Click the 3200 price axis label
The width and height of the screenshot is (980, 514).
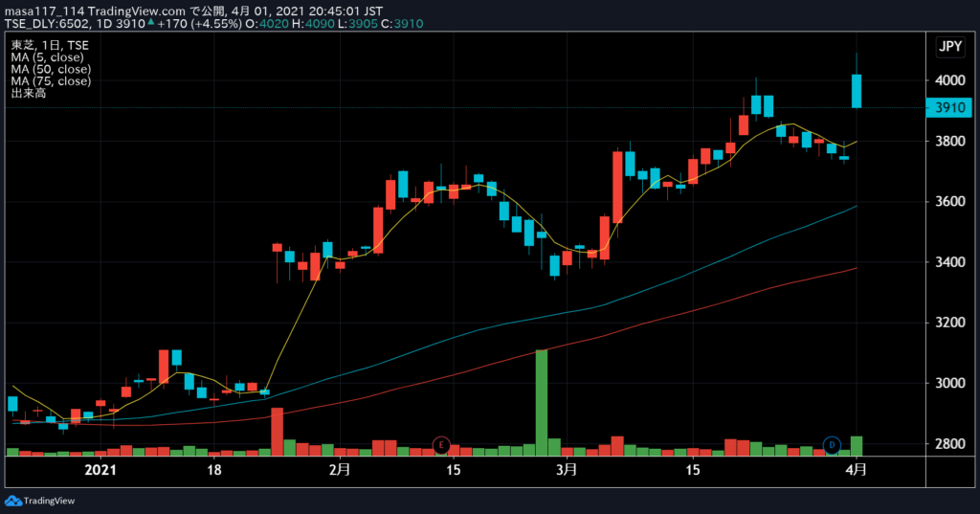pos(950,323)
